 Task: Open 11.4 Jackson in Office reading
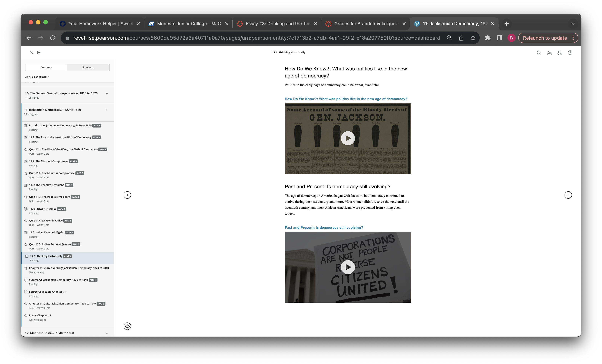point(42,209)
